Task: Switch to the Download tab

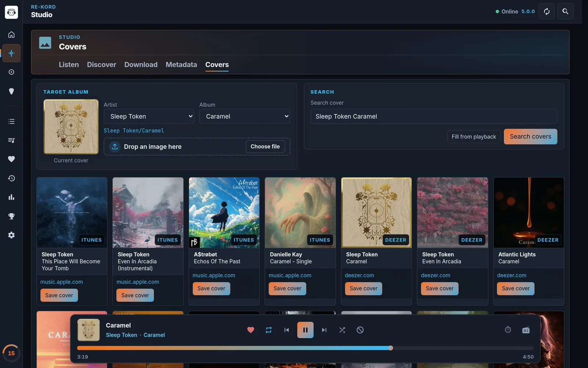Action: pos(141,64)
